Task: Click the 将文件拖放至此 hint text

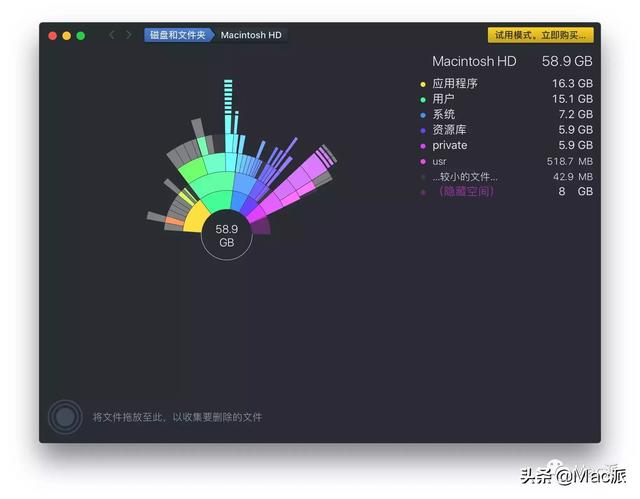Action: coord(177,417)
